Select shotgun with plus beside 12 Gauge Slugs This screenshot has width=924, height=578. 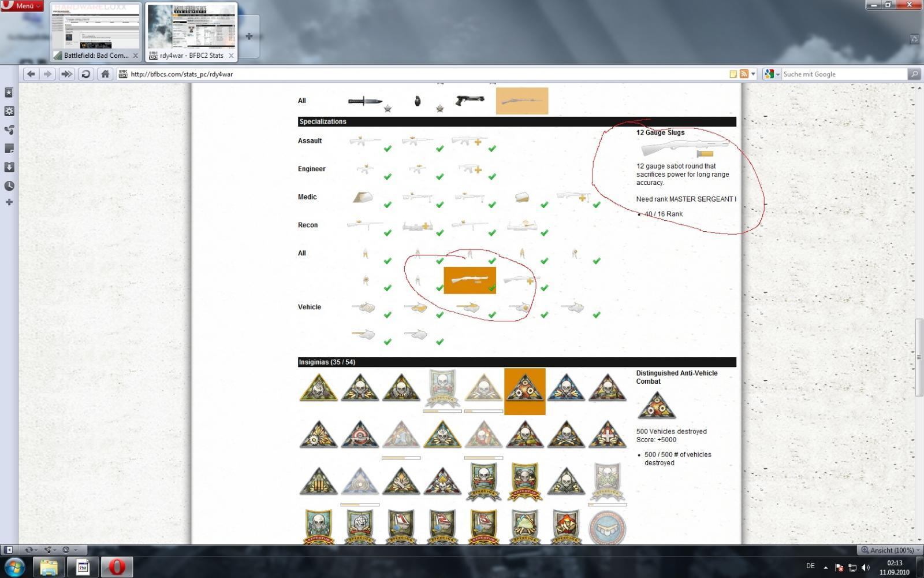coord(521,280)
